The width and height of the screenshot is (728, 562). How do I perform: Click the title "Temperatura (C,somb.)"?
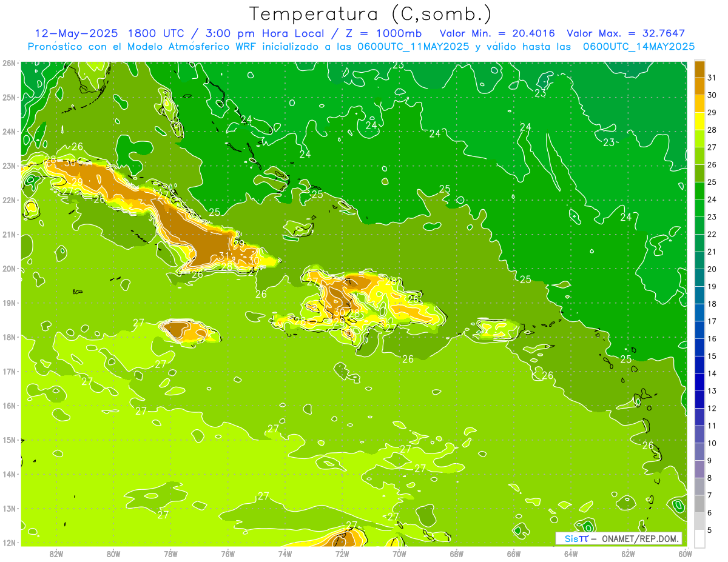[370, 15]
